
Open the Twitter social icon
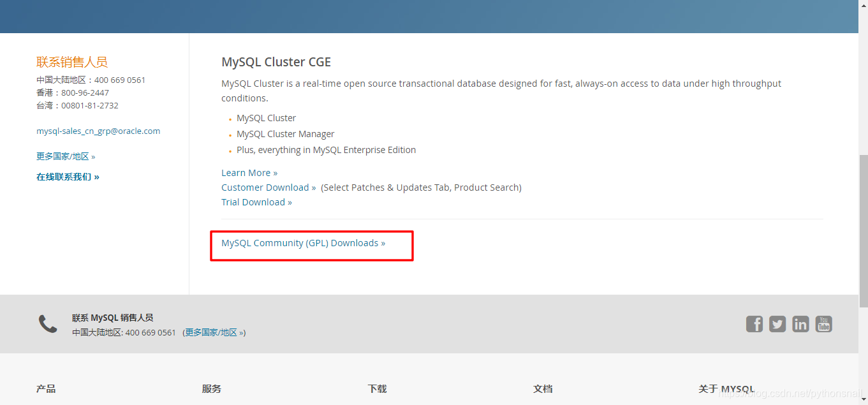point(777,324)
